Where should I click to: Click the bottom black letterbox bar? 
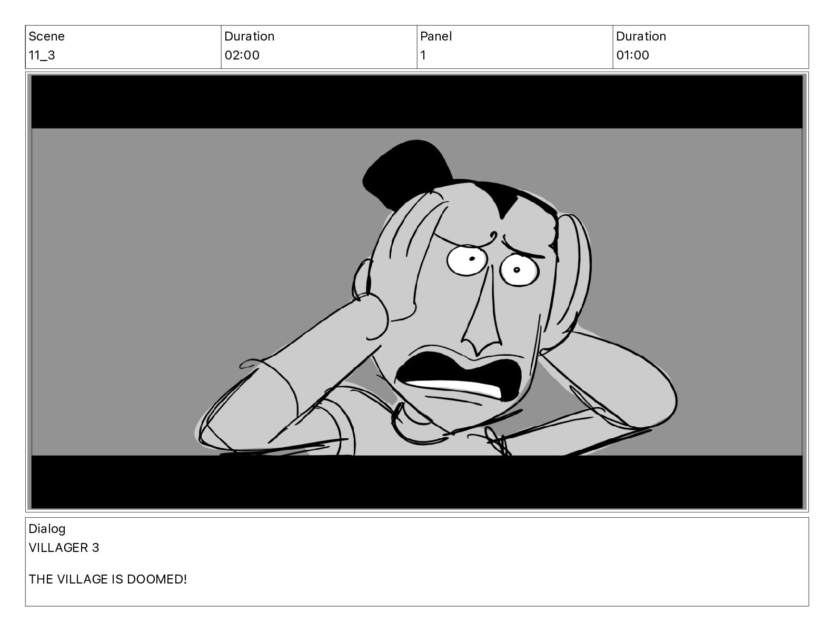click(417, 482)
